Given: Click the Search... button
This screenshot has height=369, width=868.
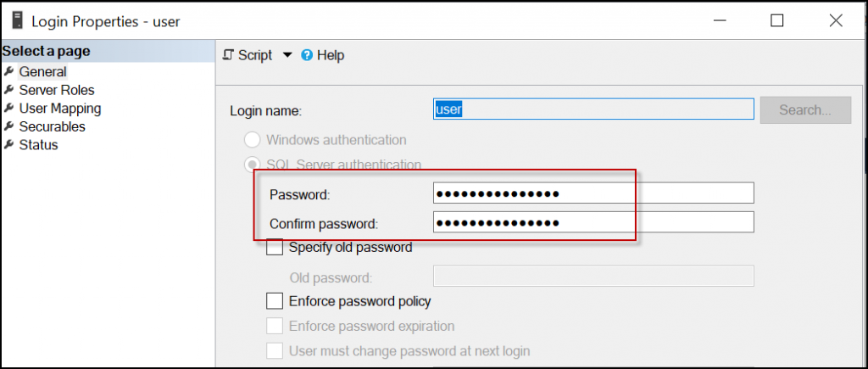Looking at the screenshot, I should [x=805, y=109].
